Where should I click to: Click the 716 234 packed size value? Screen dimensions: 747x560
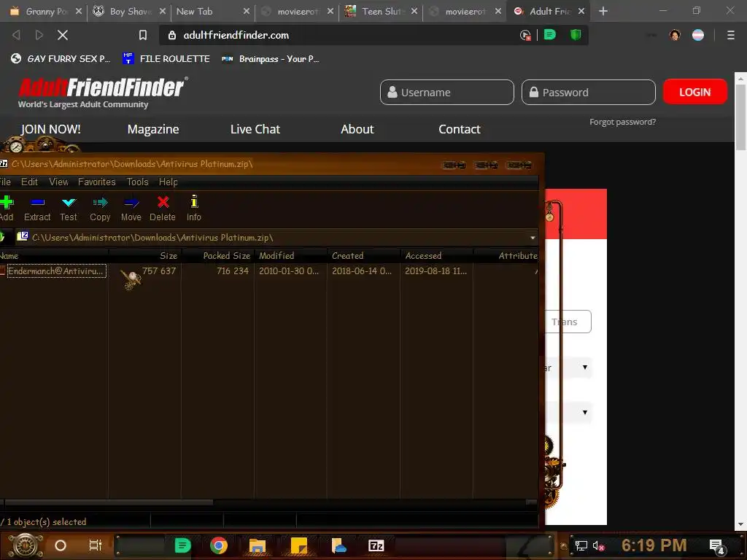[x=233, y=271]
